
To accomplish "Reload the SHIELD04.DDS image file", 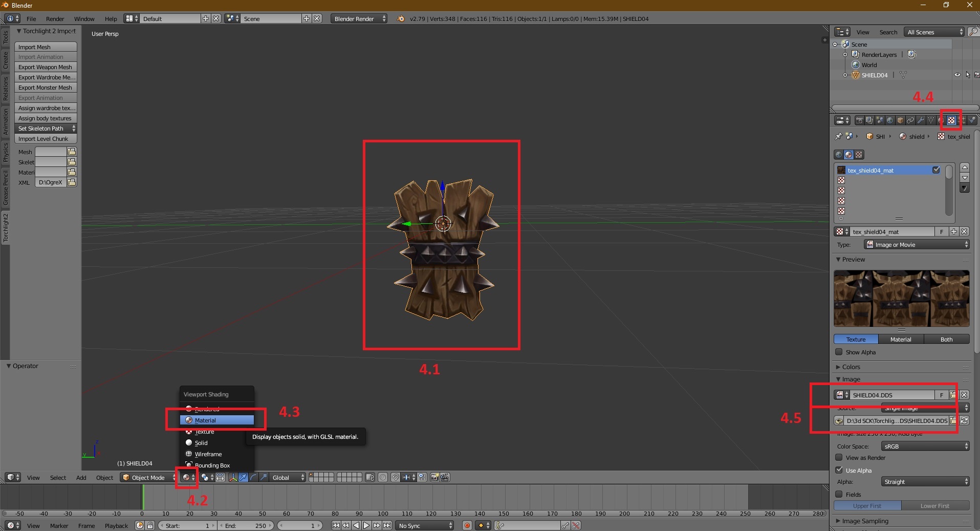I will click(964, 420).
